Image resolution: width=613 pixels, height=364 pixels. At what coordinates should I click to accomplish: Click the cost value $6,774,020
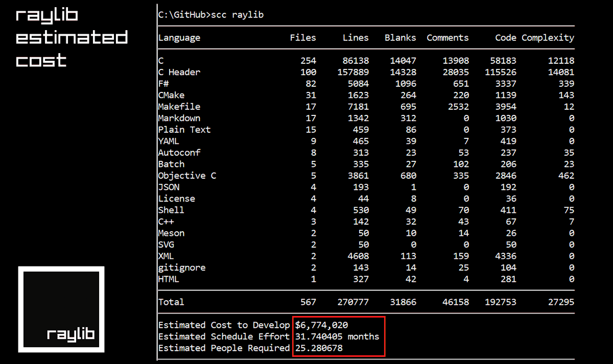tap(321, 325)
